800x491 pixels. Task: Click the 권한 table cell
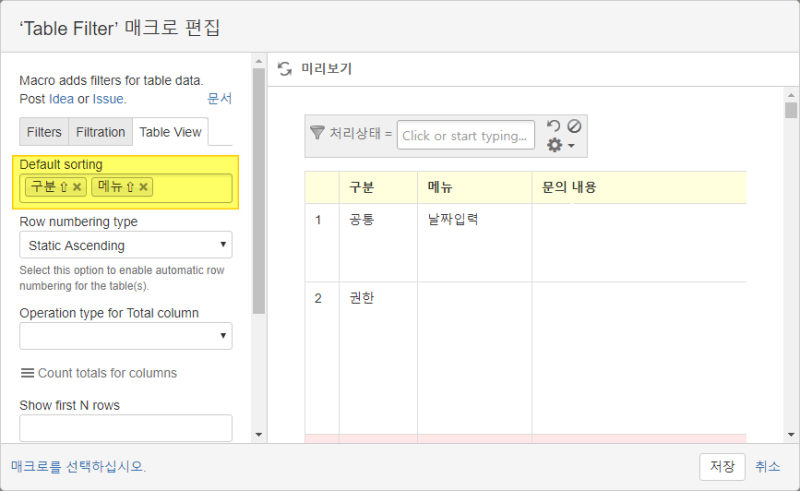[x=378, y=358]
